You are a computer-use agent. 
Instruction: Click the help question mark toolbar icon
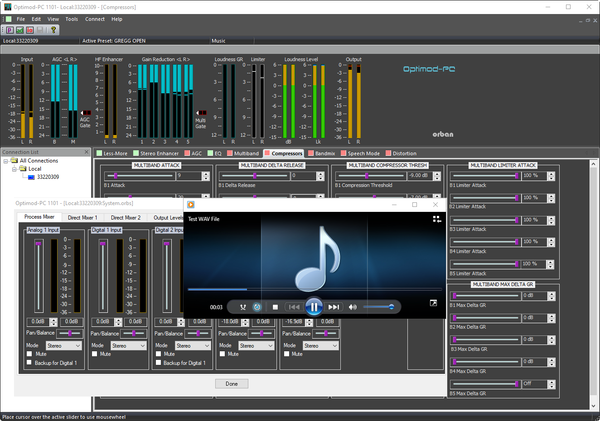tap(54, 30)
